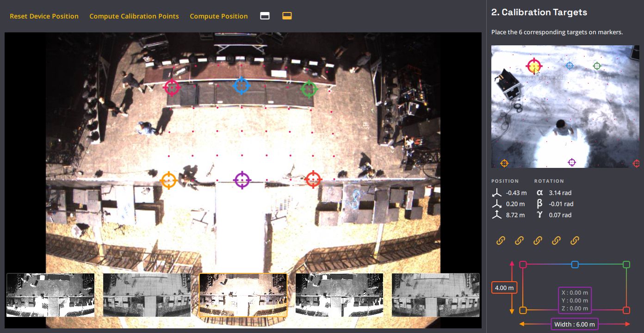This screenshot has height=333, width=644.
Task: Toggle the white top-panel layout icon
Action: click(265, 16)
